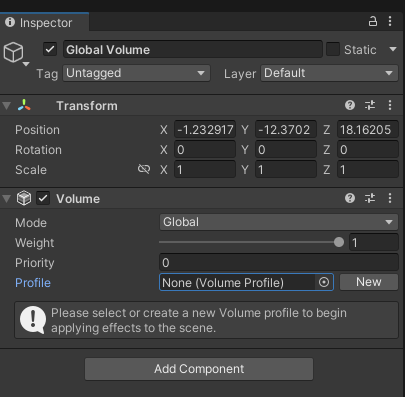
Task: Edit the Scale Z field
Action: tap(368, 169)
